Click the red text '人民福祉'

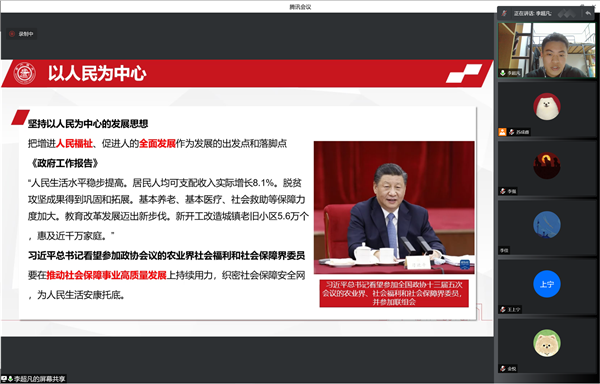click(x=74, y=144)
